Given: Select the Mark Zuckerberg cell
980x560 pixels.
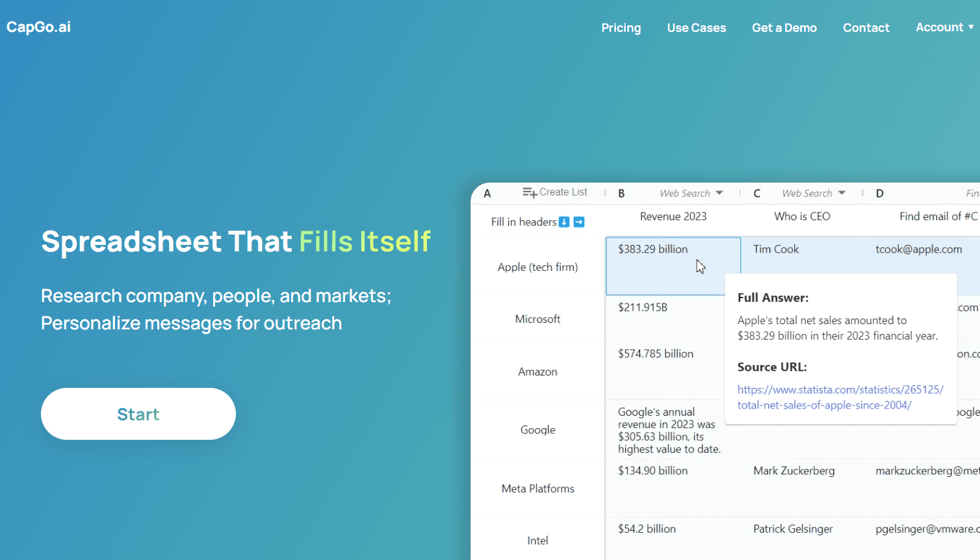Looking at the screenshot, I should (793, 471).
